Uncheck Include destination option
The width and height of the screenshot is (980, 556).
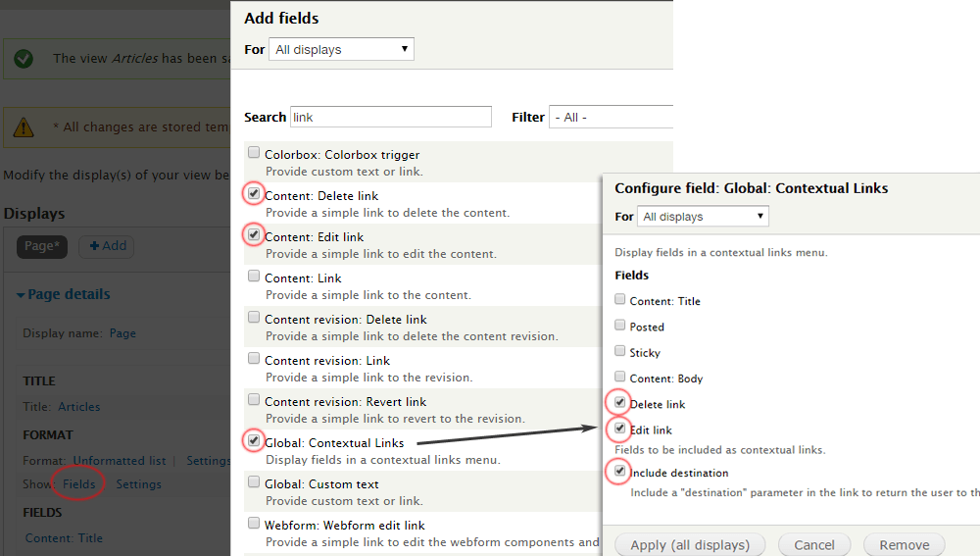[620, 471]
